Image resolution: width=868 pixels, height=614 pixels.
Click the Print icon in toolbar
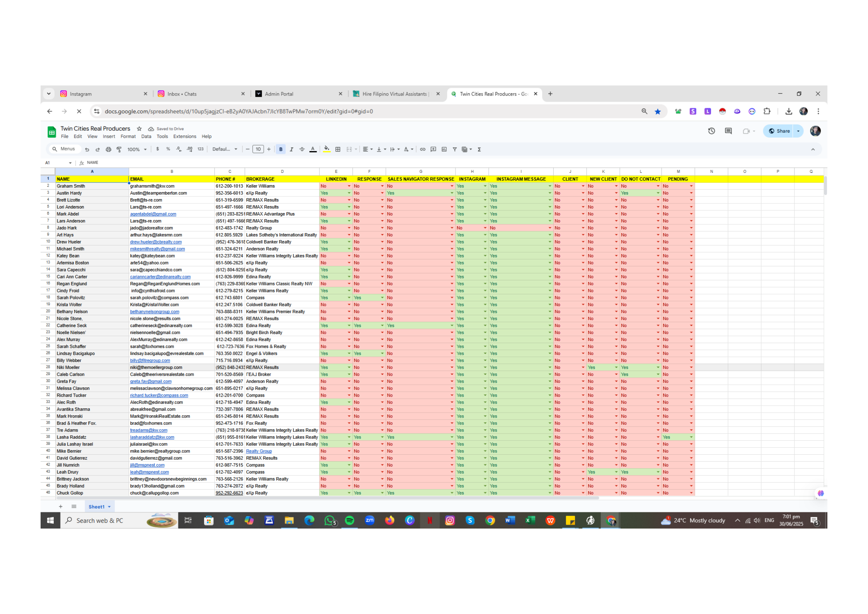(108, 149)
